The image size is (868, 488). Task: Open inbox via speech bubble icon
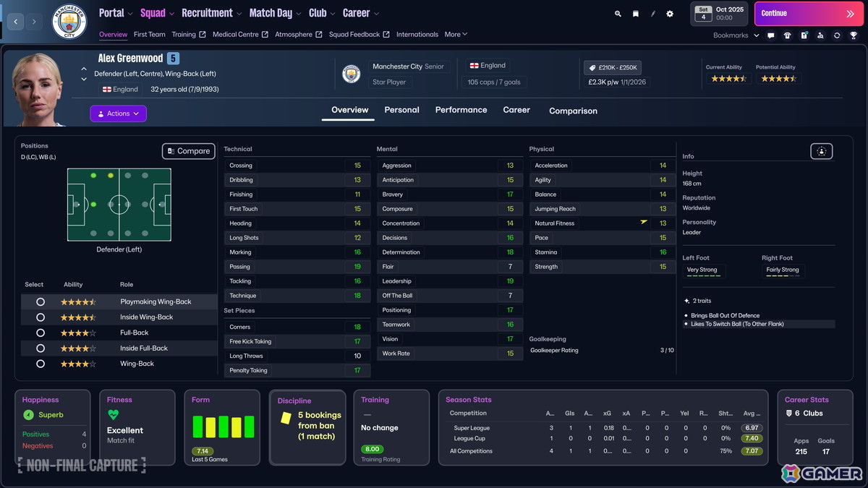point(770,35)
